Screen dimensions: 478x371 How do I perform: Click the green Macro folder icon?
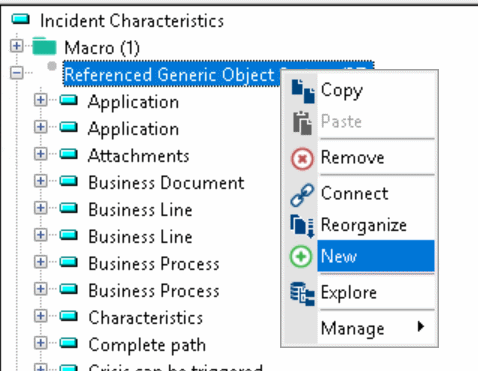[44, 46]
